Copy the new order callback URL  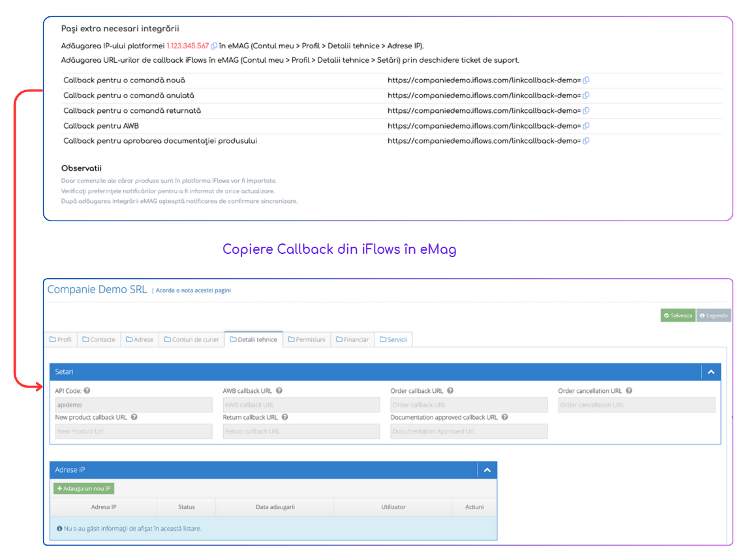click(x=586, y=80)
